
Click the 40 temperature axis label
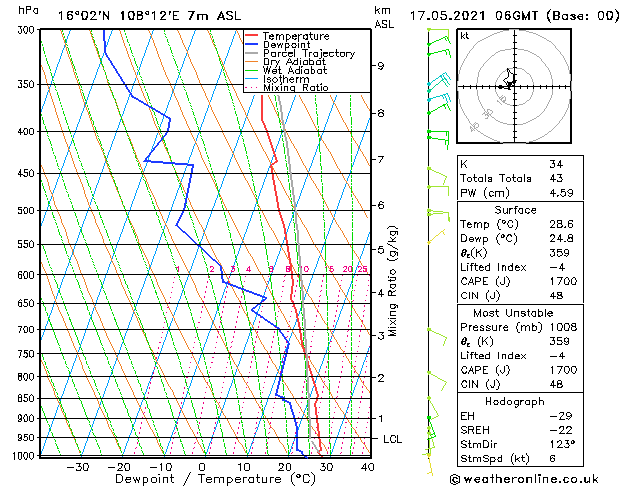pos(367,467)
